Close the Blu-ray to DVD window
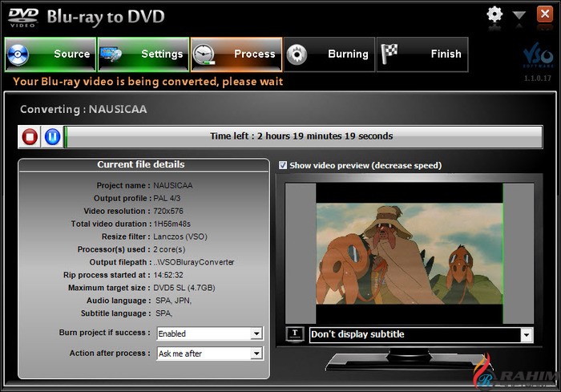The width and height of the screenshot is (561, 392). click(544, 14)
